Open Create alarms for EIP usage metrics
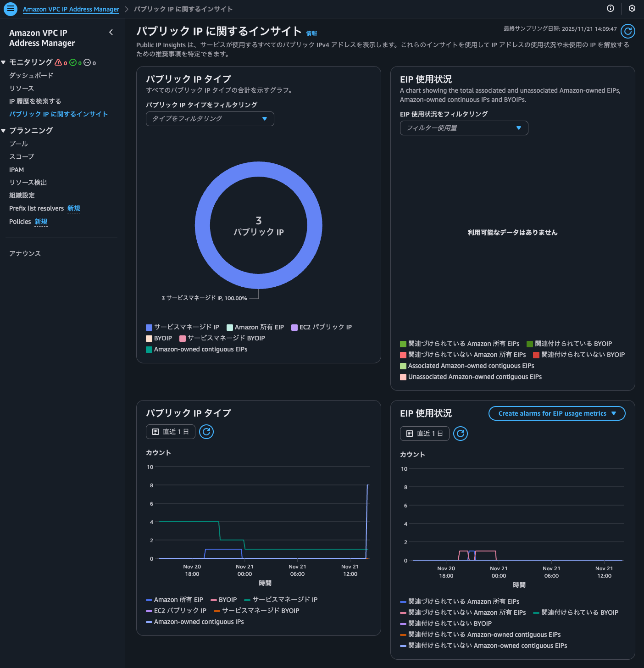This screenshot has width=644, height=668. 556,413
